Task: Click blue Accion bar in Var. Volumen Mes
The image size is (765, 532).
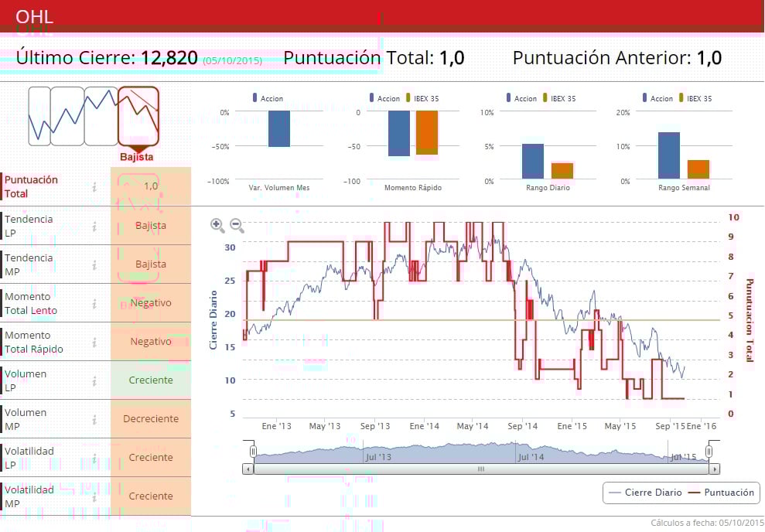Action: coord(279,128)
